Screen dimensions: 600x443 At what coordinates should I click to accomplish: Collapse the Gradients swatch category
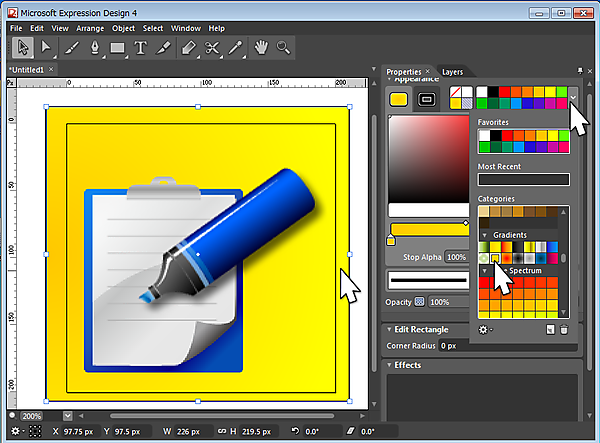(x=485, y=234)
